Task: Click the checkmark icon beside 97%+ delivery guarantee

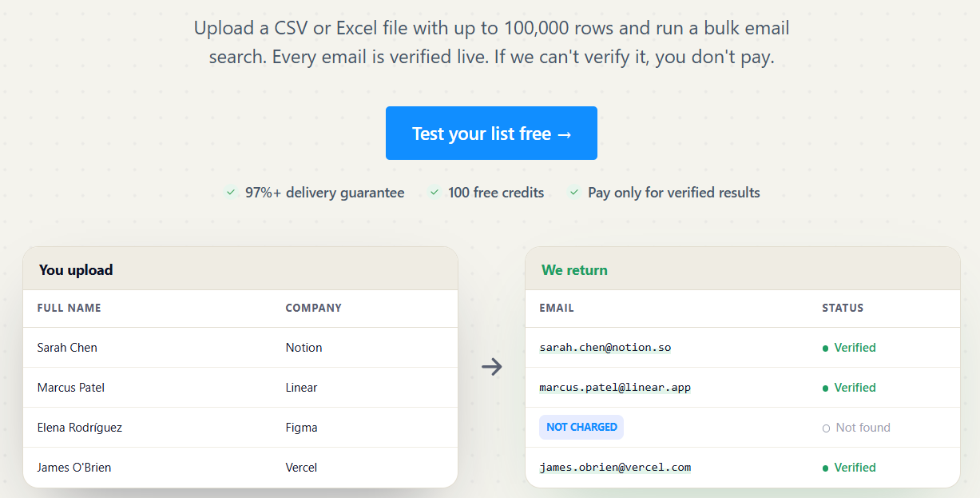Action: pyautogui.click(x=231, y=193)
